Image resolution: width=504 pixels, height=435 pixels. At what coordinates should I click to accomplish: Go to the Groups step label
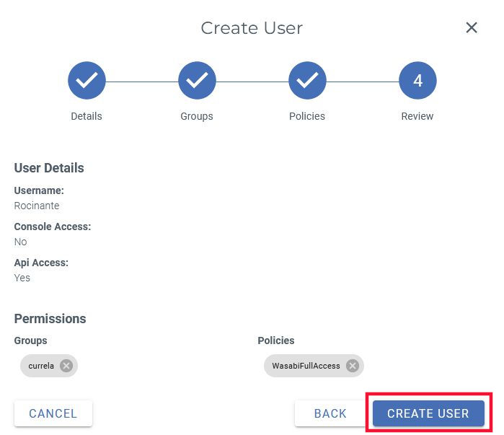point(197,116)
